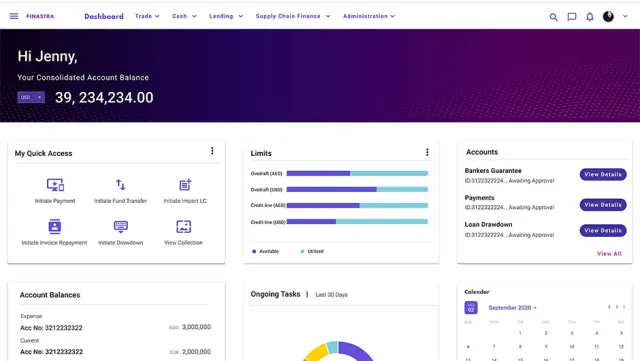This screenshot has width=640, height=361.
Task: Click the Ongoing Tasks donut chart
Action: click(x=339, y=351)
